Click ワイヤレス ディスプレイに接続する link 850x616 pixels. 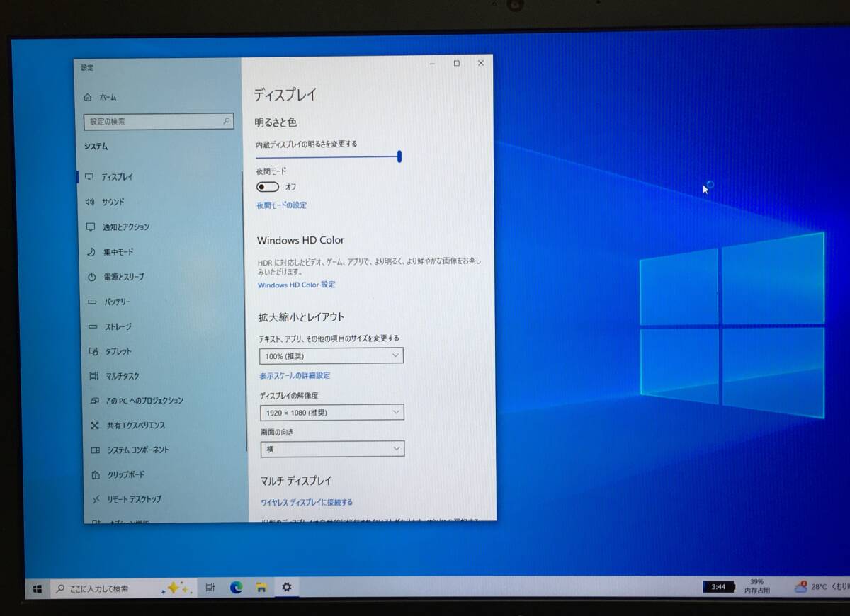[307, 503]
